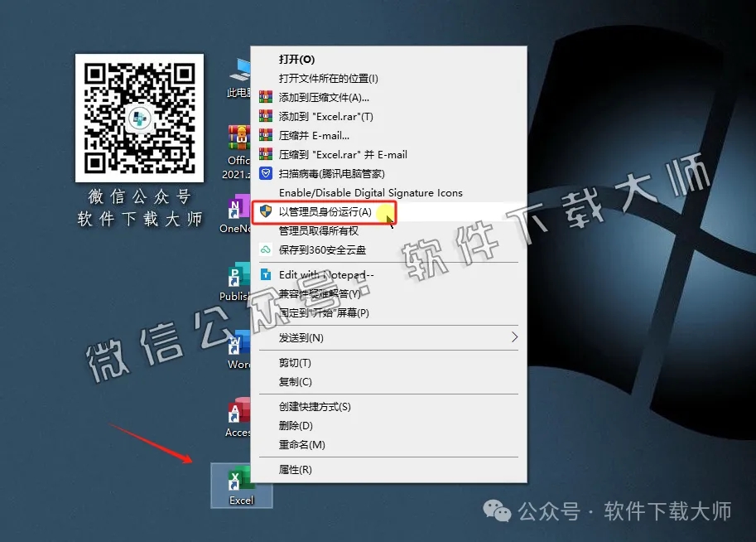Screen dimensions: 756x542
Task: Click the Tencent PC Manager shield icon
Action: click(x=265, y=173)
